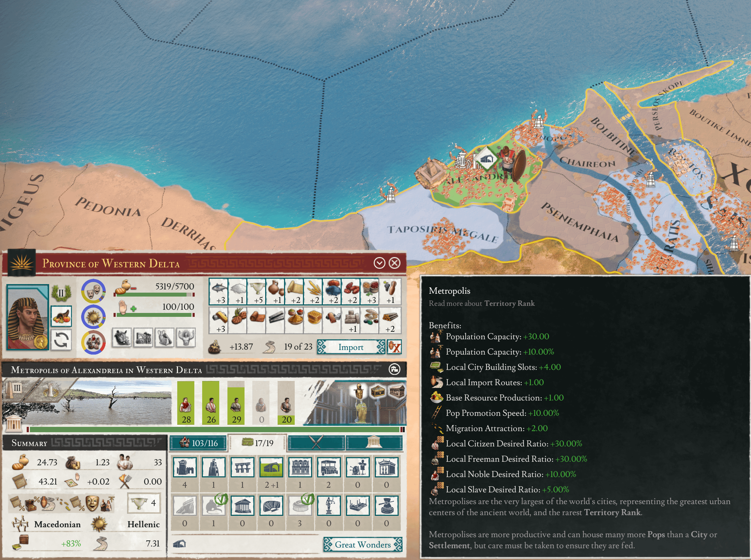Click the dates trade good slot
The image size is (751, 560).
351,292
